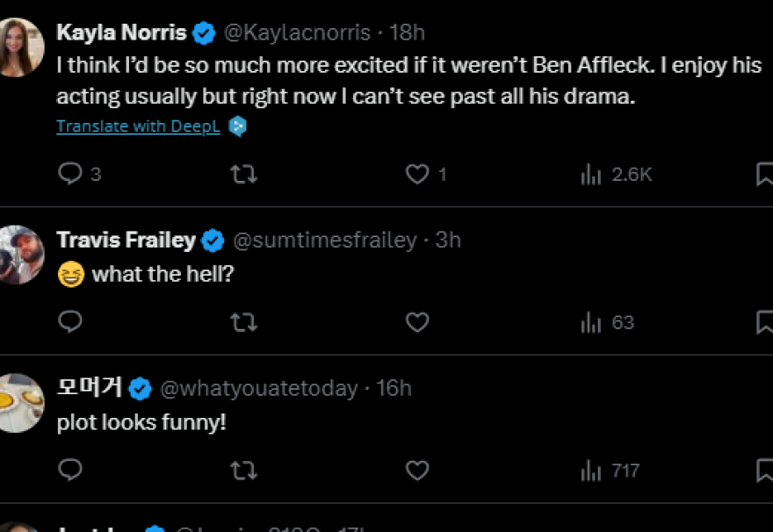Screen dimensions: 773x532
Task: Click the DeepL logo icon
Action: (237, 126)
